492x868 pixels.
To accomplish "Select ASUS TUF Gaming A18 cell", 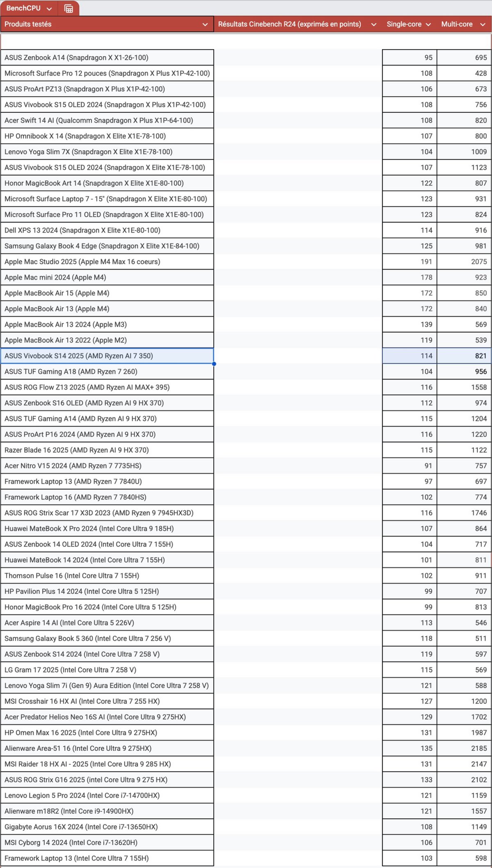I will point(107,372).
